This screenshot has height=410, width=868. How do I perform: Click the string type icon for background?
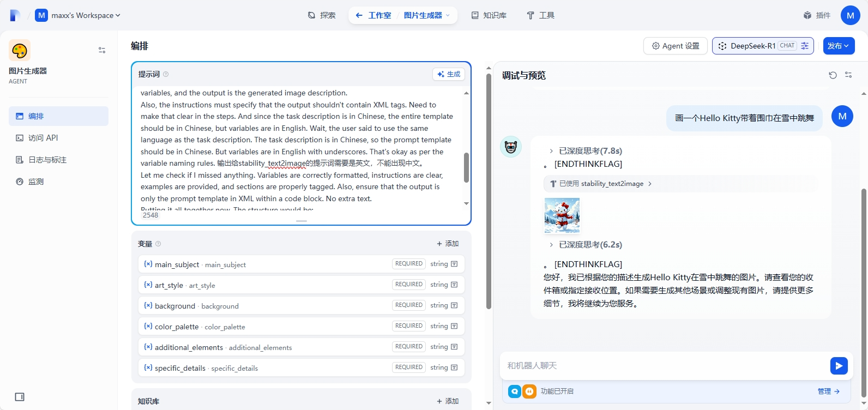coord(454,305)
